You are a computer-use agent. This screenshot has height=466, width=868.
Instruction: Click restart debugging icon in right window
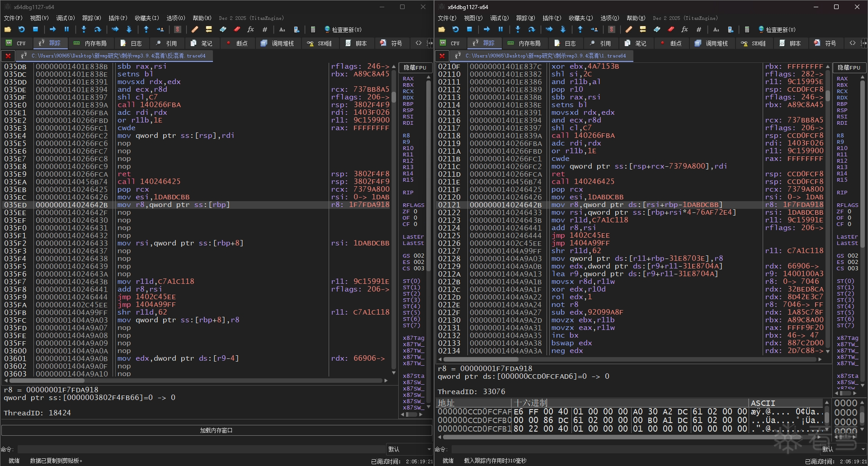[x=456, y=29]
